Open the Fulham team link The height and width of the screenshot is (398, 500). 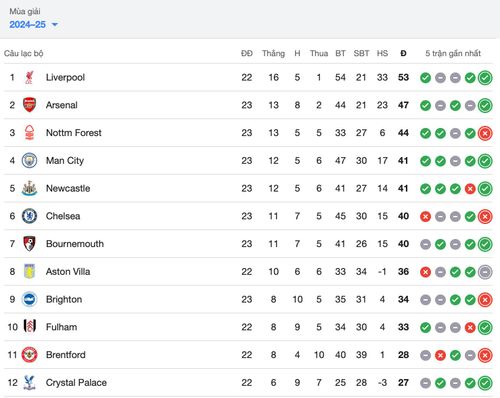pos(61,327)
